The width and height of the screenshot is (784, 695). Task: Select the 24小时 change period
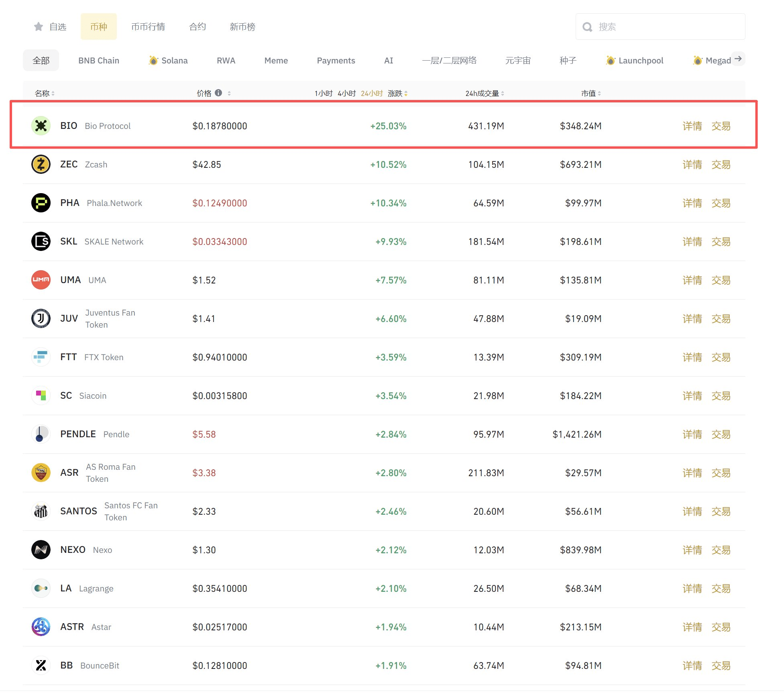pyautogui.click(x=372, y=93)
